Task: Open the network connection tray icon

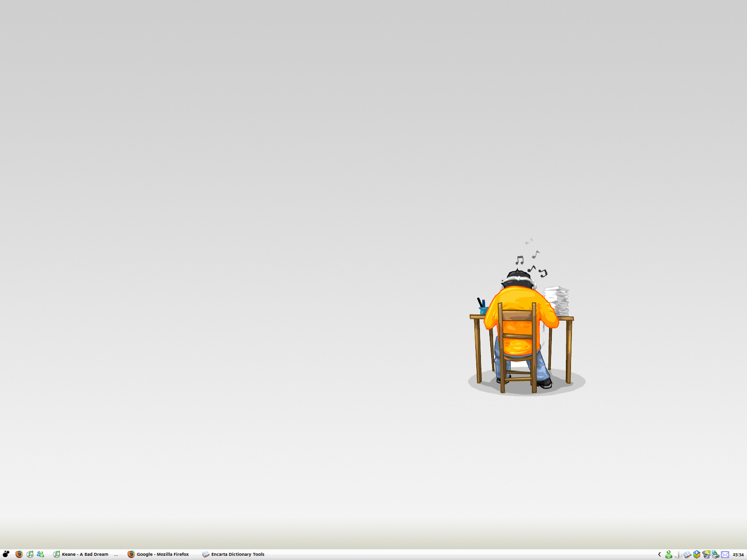Action: tap(715, 554)
